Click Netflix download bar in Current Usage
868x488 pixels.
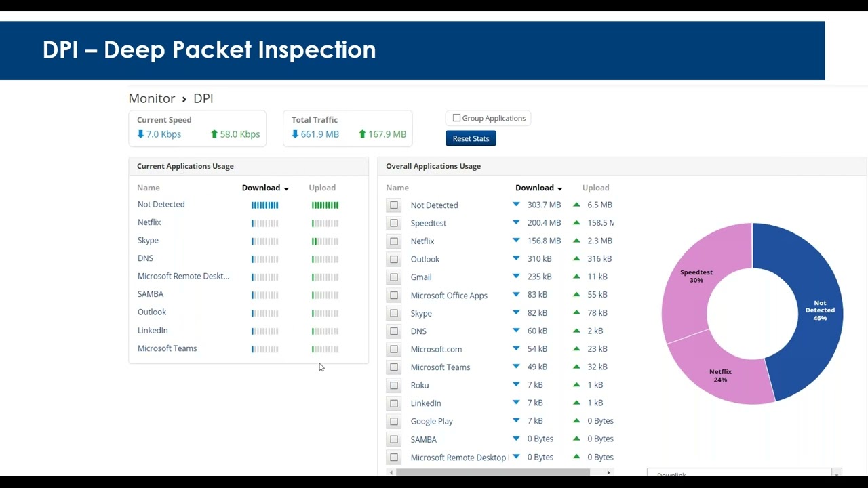pos(264,223)
